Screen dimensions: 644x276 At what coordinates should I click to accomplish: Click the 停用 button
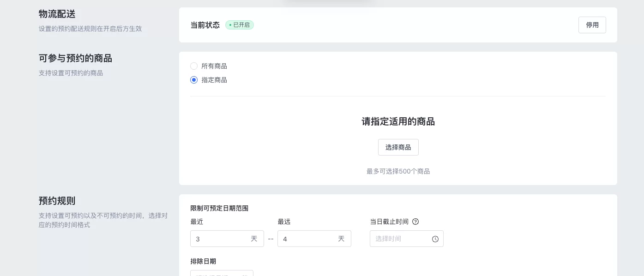[x=592, y=25]
